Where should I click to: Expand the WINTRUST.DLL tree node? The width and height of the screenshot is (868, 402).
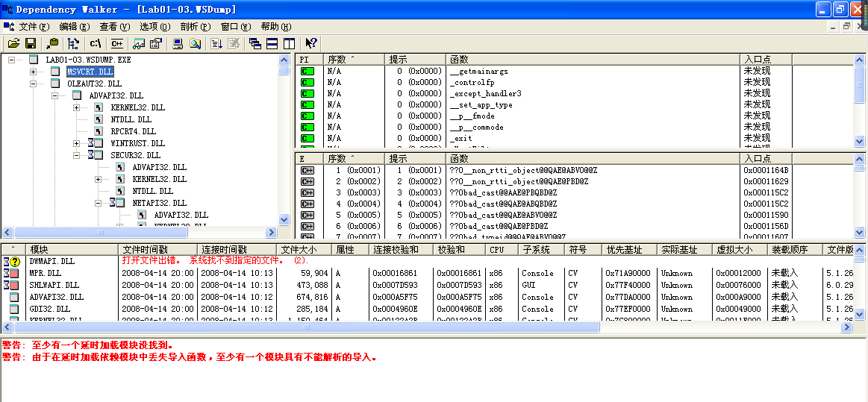tap(76, 143)
